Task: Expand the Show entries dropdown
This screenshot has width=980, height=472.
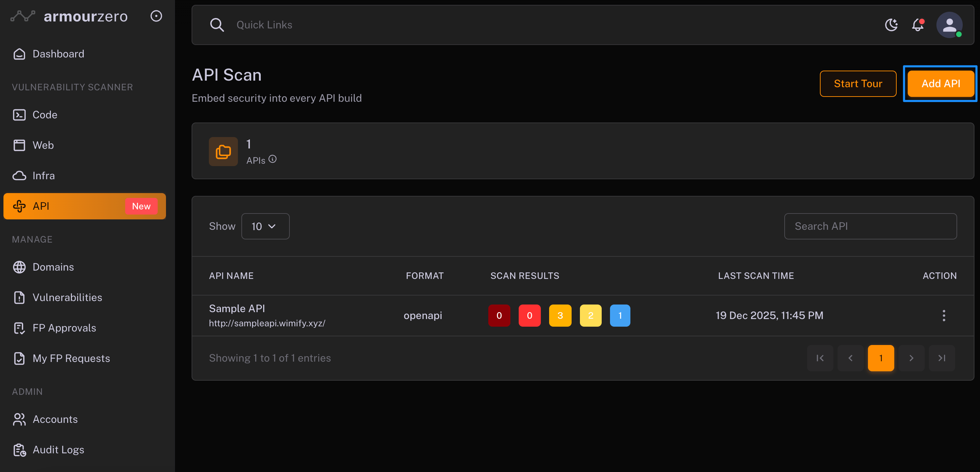Action: tap(265, 226)
